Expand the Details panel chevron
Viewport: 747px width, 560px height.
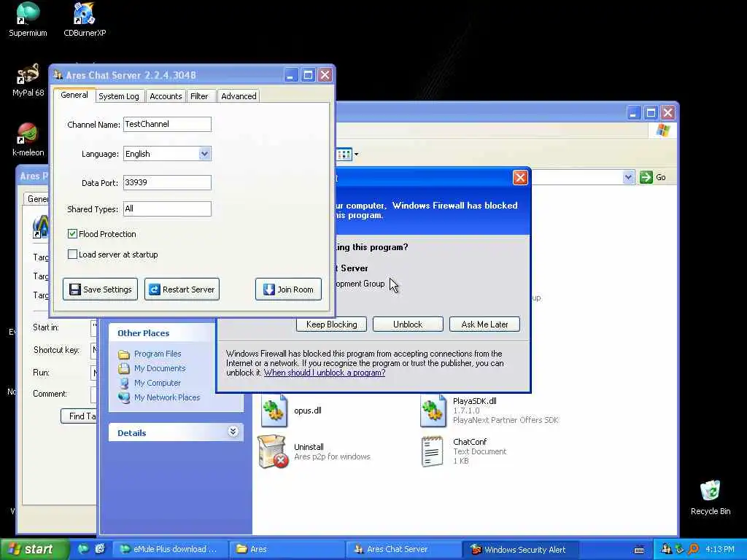tap(233, 432)
